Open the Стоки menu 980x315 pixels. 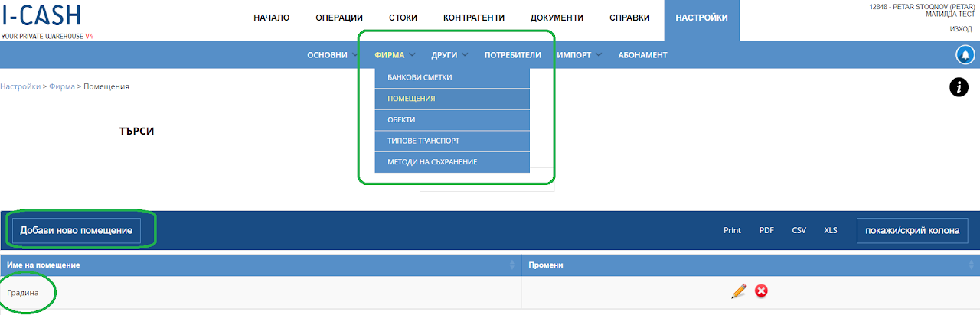[x=403, y=18]
